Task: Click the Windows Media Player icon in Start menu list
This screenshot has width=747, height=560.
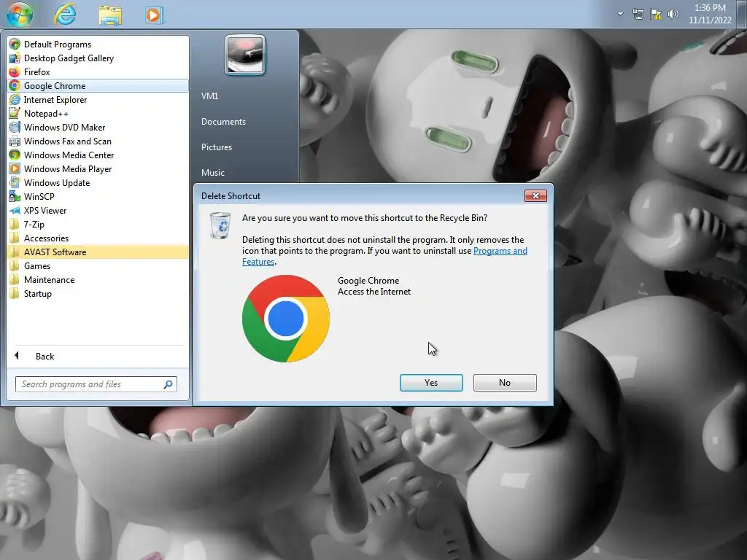Action: click(x=15, y=168)
